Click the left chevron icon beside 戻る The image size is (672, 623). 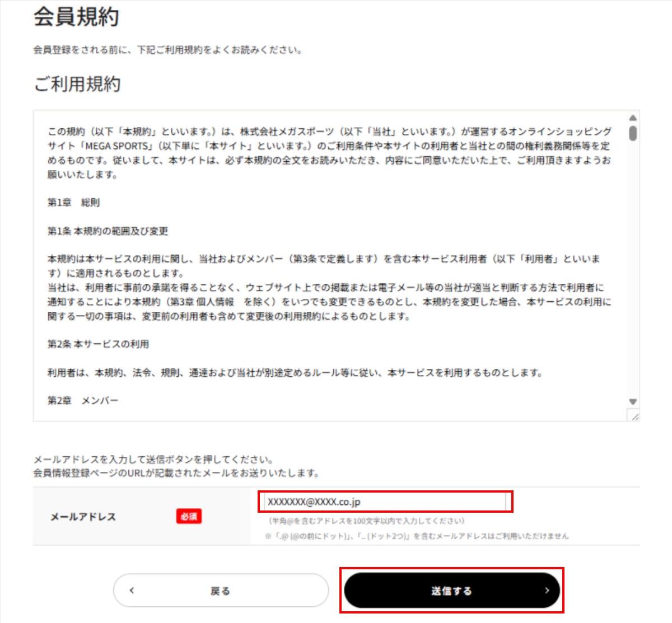(132, 591)
